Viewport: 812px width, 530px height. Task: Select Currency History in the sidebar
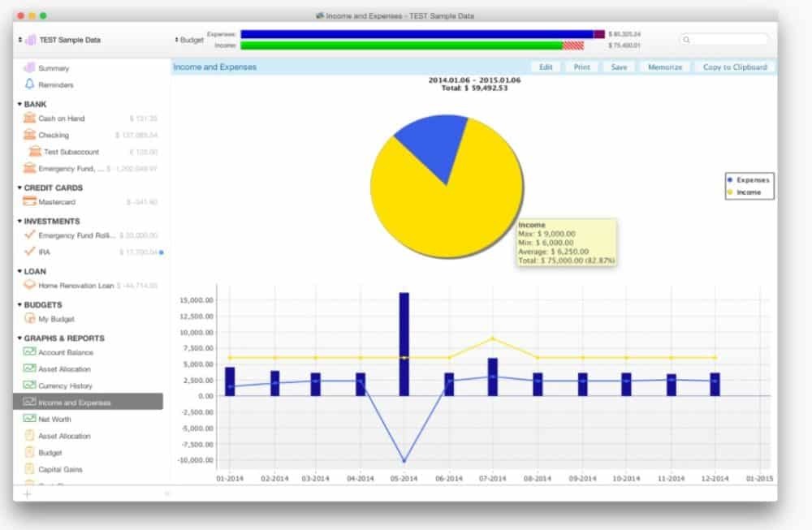(65, 386)
